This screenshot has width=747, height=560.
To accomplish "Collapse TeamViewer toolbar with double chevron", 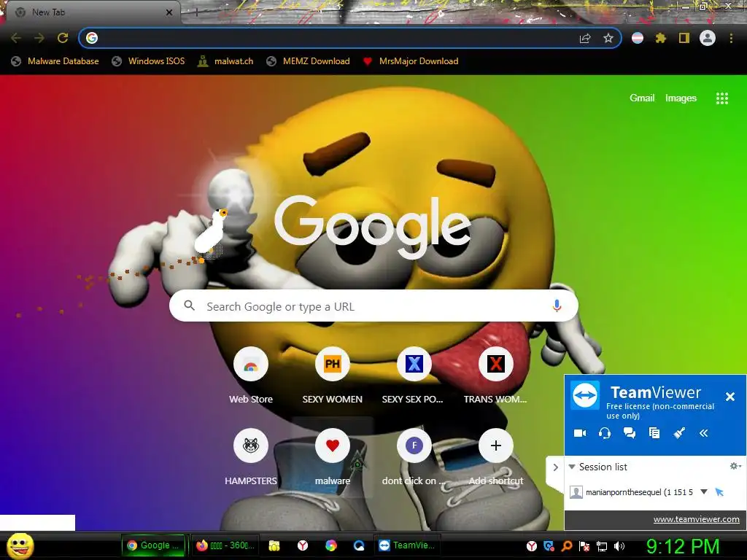I will [x=704, y=433].
